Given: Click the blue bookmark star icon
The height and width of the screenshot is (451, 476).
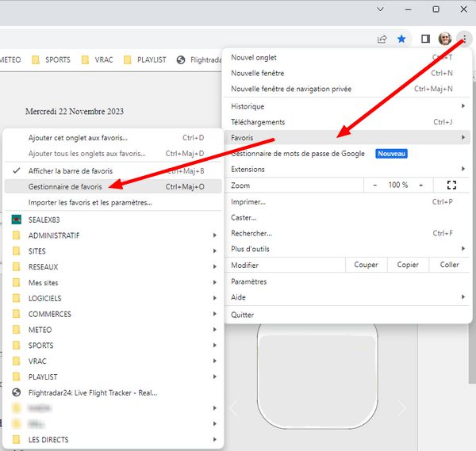Looking at the screenshot, I should pos(401,39).
